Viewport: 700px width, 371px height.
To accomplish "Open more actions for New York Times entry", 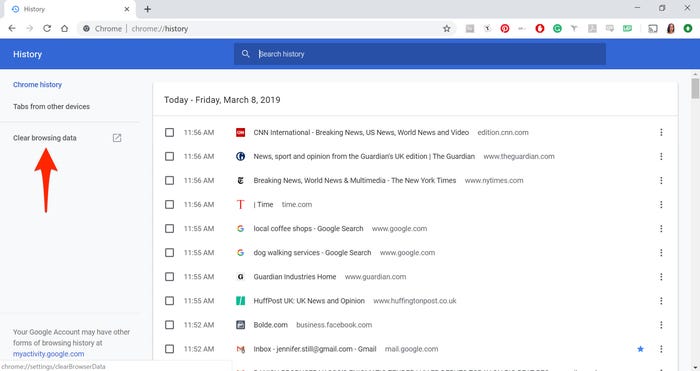I will pyautogui.click(x=661, y=181).
